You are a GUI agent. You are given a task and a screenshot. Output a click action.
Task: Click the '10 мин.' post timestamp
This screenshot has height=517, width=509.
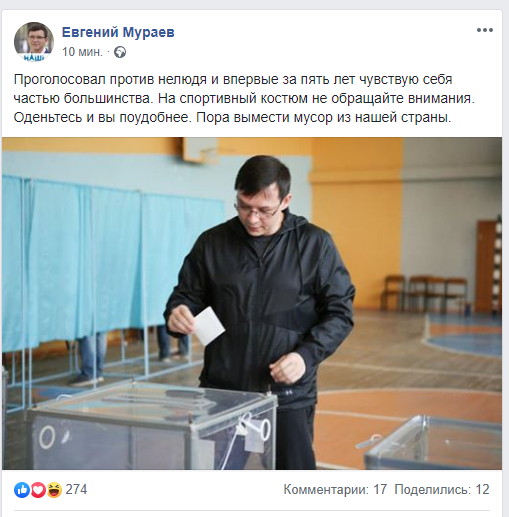tap(82, 52)
